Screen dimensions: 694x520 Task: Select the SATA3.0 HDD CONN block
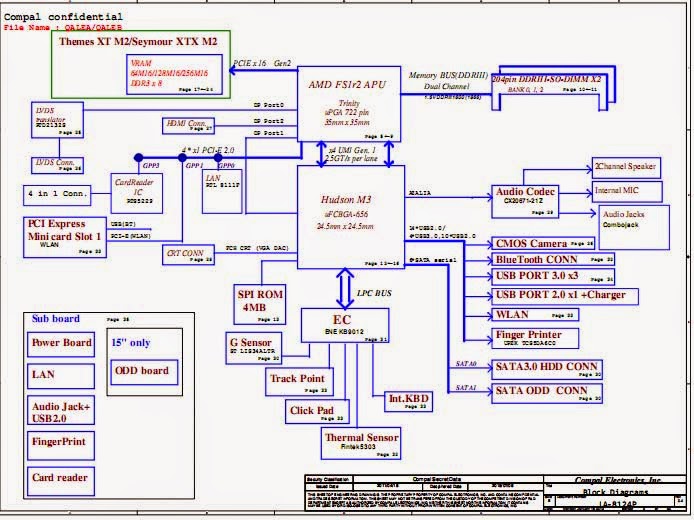pyautogui.click(x=547, y=369)
